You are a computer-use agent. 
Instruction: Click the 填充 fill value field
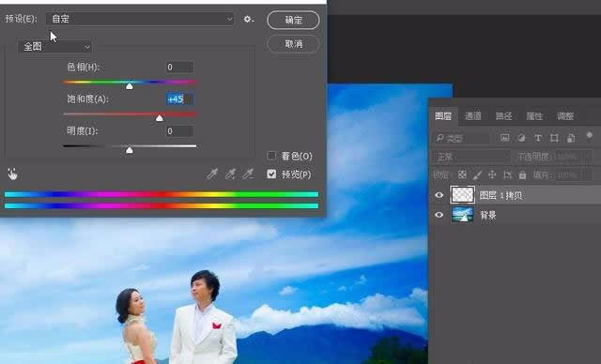(x=567, y=175)
